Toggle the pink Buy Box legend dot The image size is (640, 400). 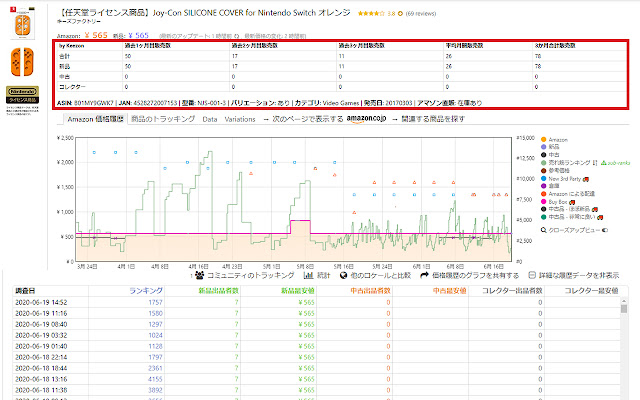[x=542, y=200]
